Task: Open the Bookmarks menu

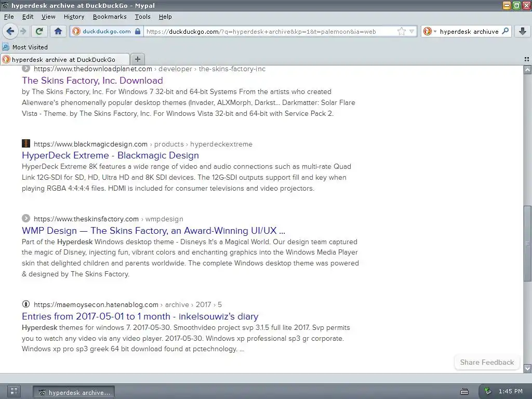Action: [110, 17]
